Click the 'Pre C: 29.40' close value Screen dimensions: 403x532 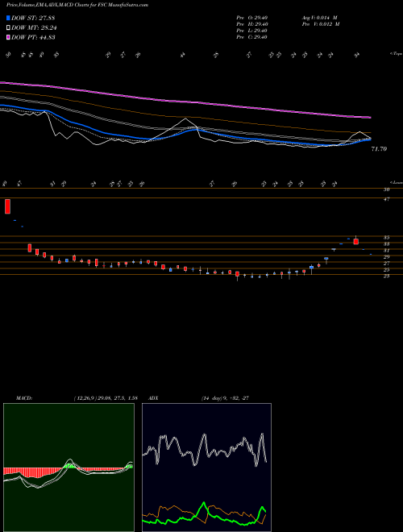coord(252,37)
